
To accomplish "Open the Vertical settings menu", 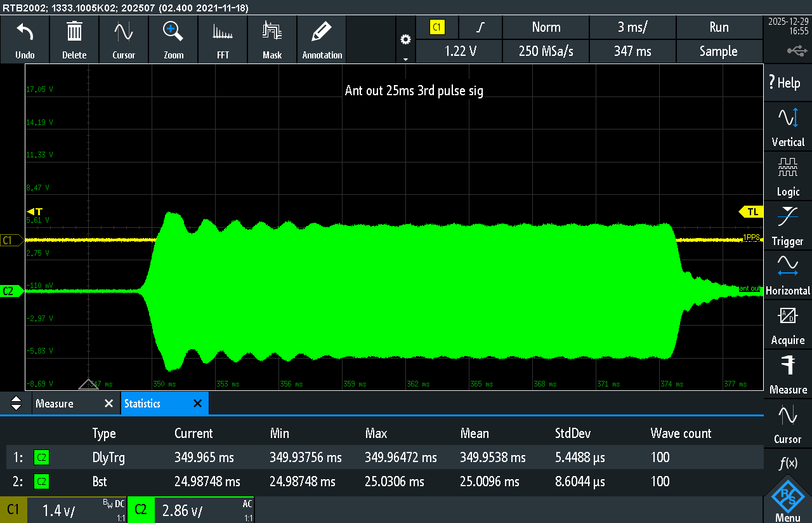I will (x=787, y=127).
